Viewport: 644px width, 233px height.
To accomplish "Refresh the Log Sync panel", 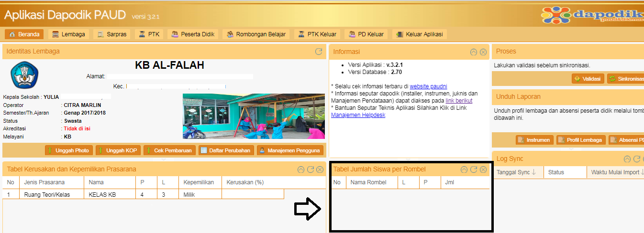I will click(637, 159).
